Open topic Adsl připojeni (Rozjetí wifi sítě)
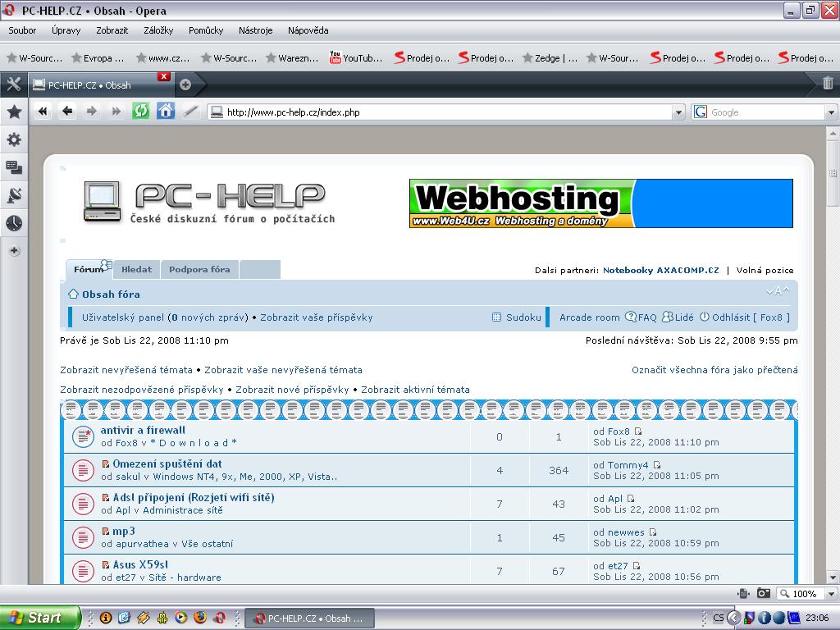The width and height of the screenshot is (840, 630). pos(194,497)
